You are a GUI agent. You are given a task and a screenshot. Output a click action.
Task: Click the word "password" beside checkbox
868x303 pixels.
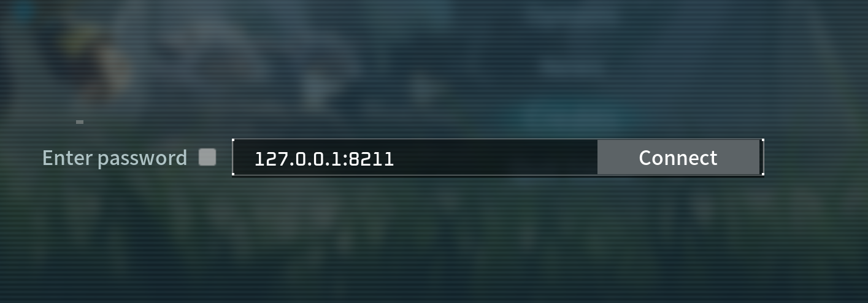(x=142, y=159)
